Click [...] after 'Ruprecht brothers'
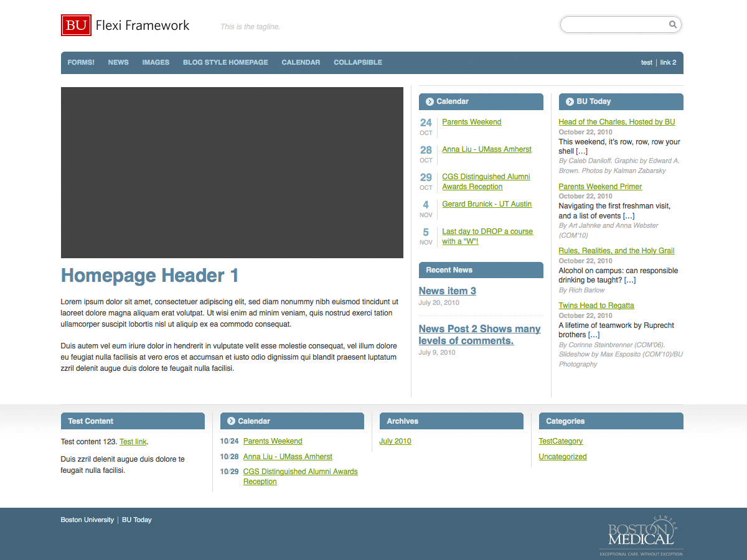 click(594, 335)
